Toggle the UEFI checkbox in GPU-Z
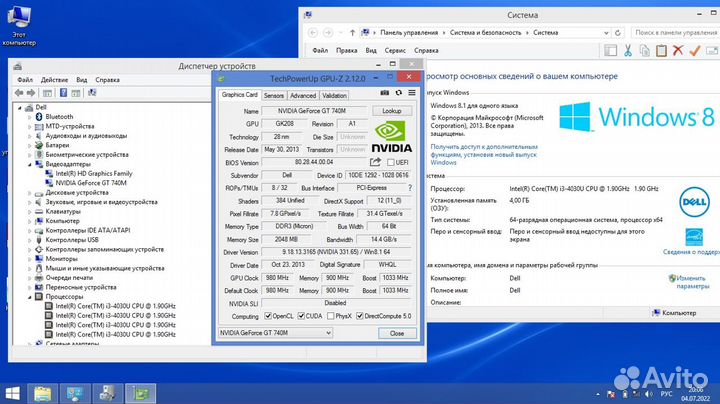This screenshot has width=720, height=404. (391, 163)
